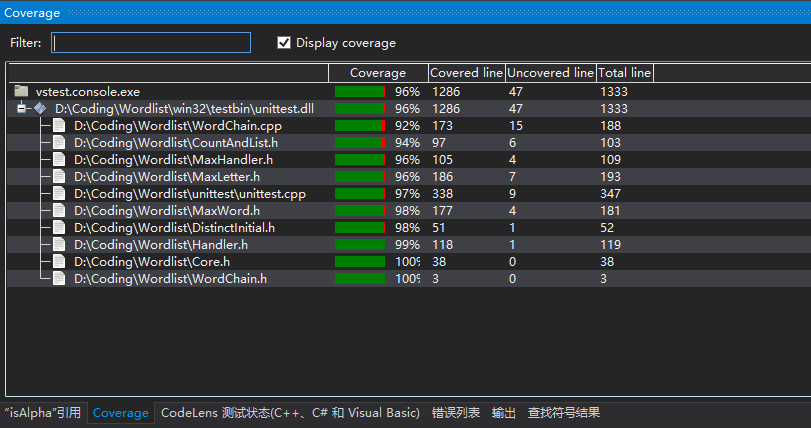Click the WordChain.cpp 92% coverage bar
811x428 pixels.
tap(360, 126)
